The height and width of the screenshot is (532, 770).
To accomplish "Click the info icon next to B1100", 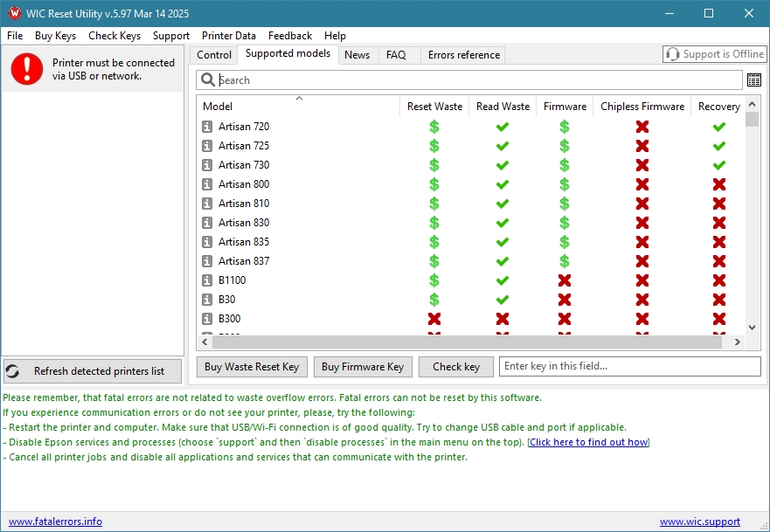I will [207, 280].
